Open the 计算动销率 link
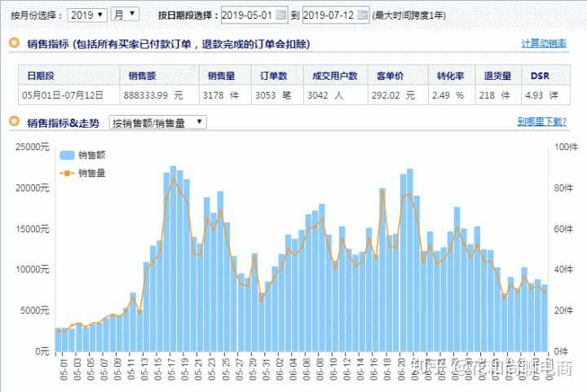Screen dimensions: 587x392 (544, 43)
